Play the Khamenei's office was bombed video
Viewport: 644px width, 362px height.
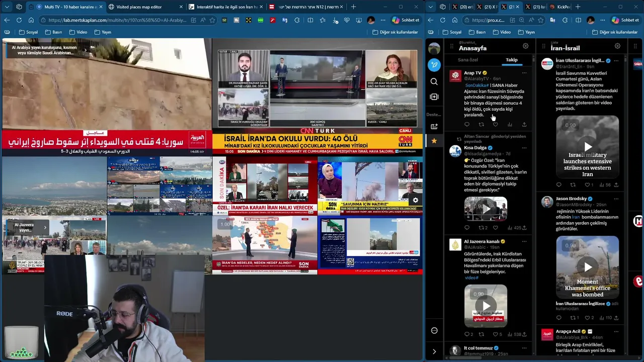tap(588, 267)
